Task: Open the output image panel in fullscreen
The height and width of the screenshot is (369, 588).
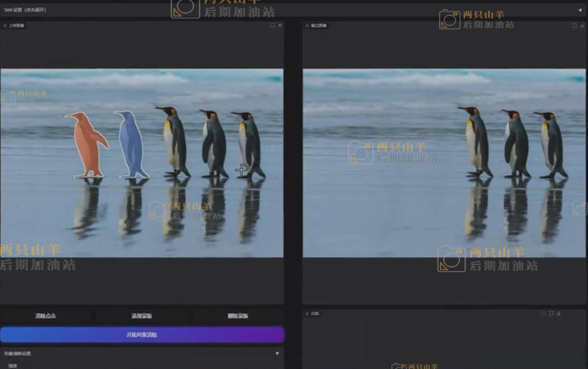Action: [575, 25]
